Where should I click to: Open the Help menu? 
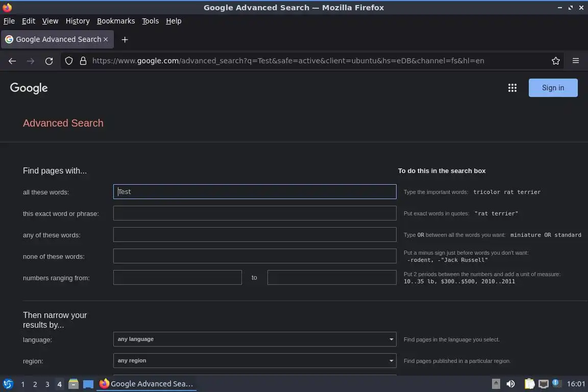(174, 21)
